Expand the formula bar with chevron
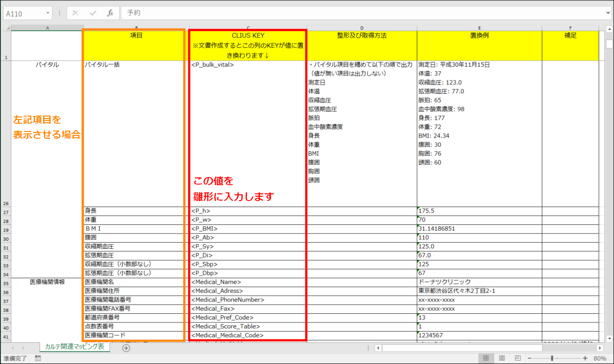Viewport: 614px width, 364px height. coord(608,13)
